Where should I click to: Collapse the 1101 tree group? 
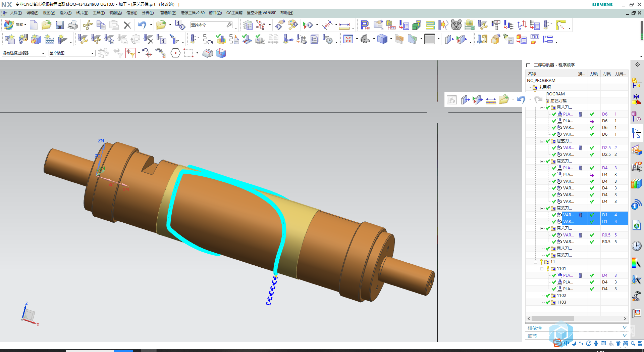(x=542, y=269)
